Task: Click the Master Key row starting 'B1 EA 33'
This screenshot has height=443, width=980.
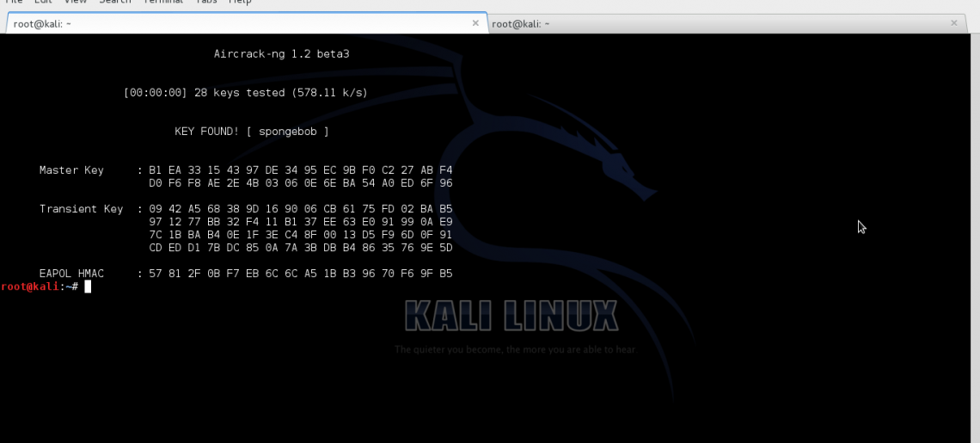Action: click(301, 170)
